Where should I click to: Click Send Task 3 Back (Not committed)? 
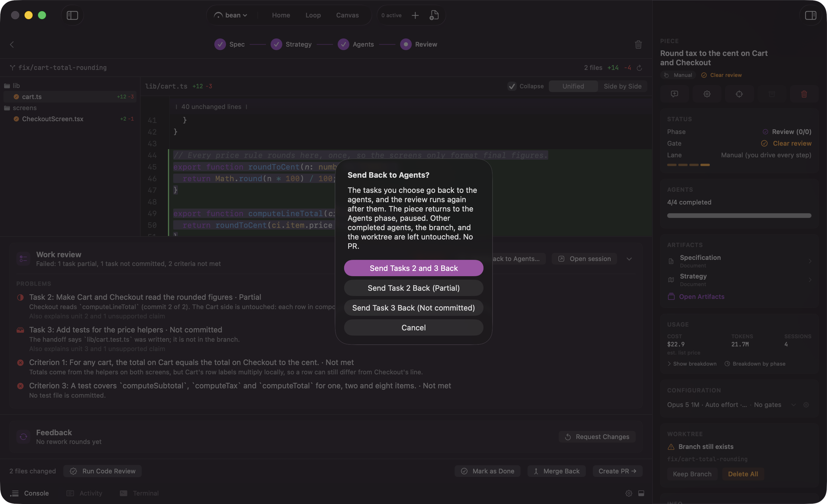click(x=413, y=308)
